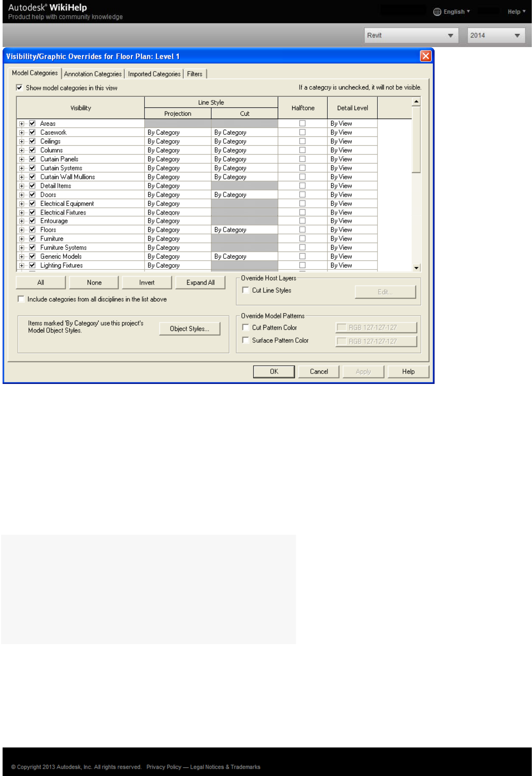Click the None button

[94, 282]
